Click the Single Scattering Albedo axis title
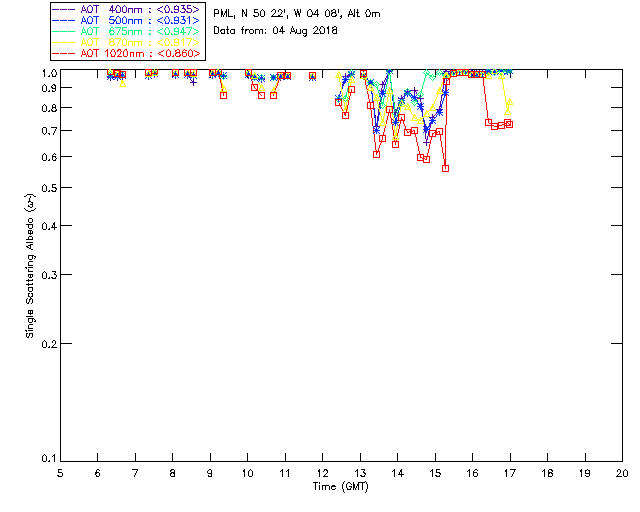640x512 pixels. [x=30, y=265]
